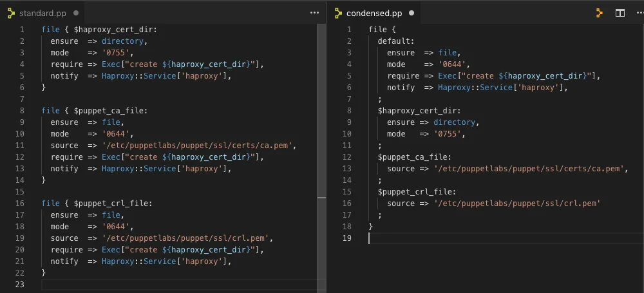Click 'Haproxy::Service' on line 6 of condensed.pp
The image size is (644, 293).
pos(475,88)
